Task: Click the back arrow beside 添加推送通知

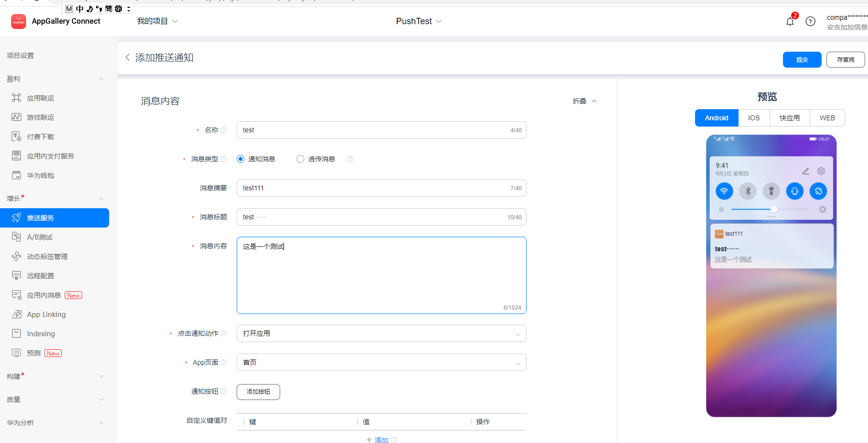Action: pyautogui.click(x=128, y=57)
